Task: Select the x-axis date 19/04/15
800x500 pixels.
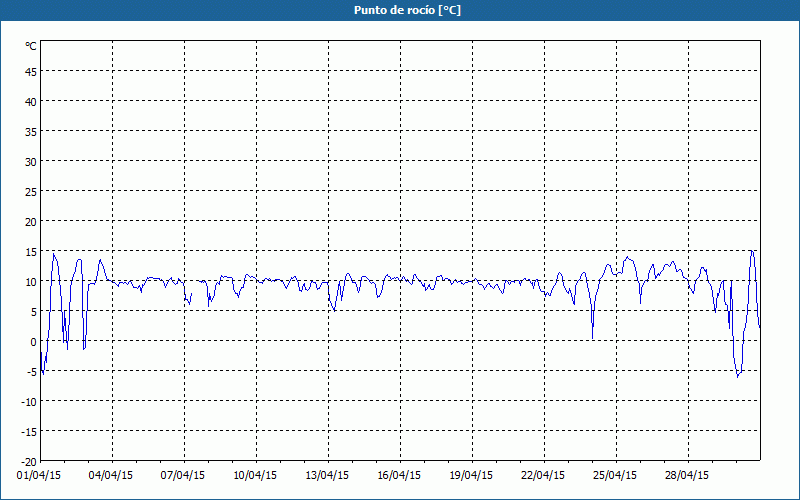Action: (x=471, y=476)
